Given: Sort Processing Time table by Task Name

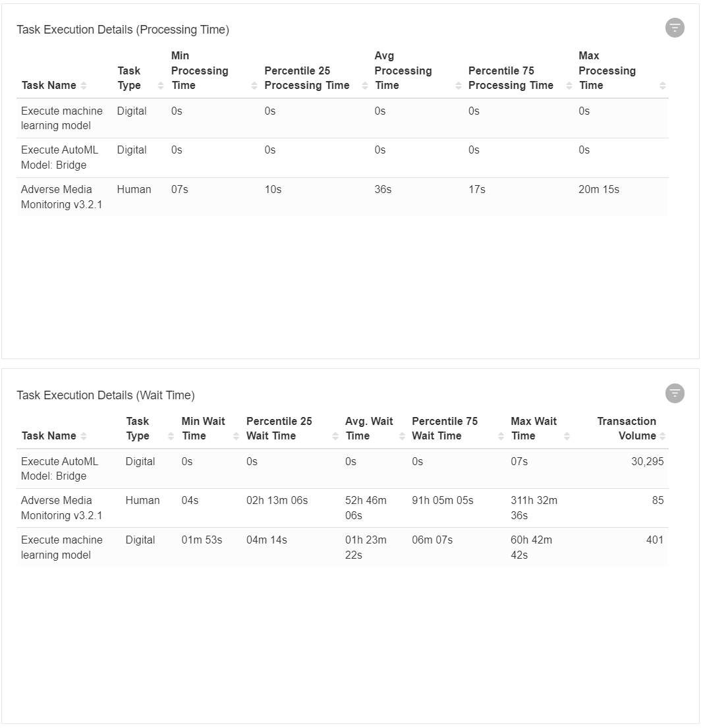Looking at the screenshot, I should (x=84, y=86).
